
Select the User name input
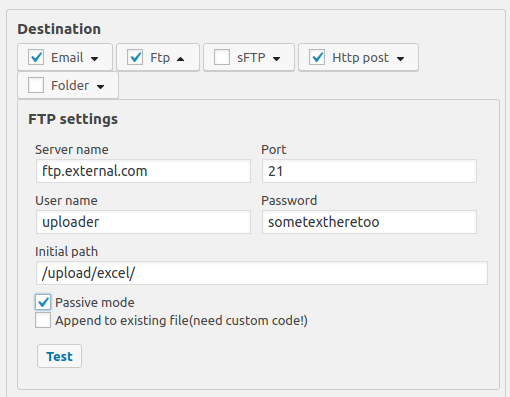(143, 222)
